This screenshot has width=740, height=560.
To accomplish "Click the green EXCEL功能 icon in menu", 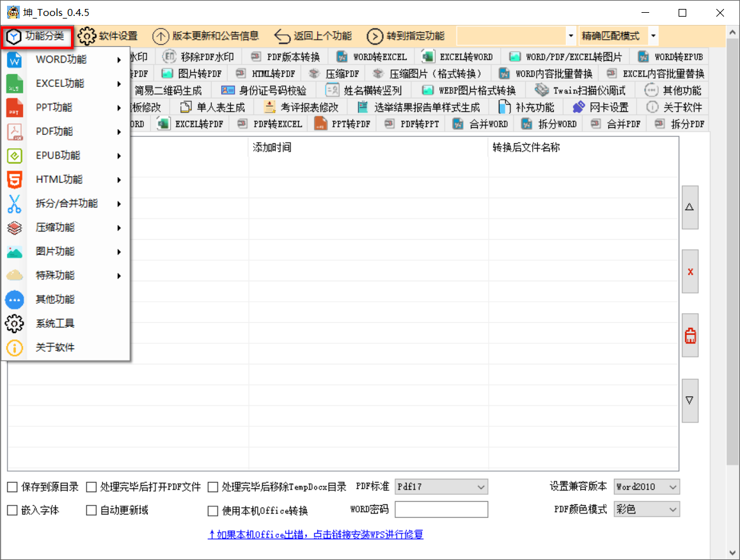I will coord(15,84).
